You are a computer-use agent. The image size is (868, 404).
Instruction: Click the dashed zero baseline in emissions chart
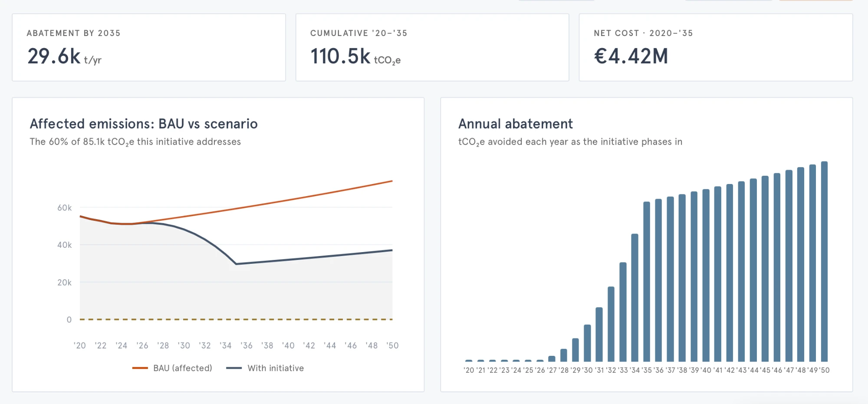[236, 319]
